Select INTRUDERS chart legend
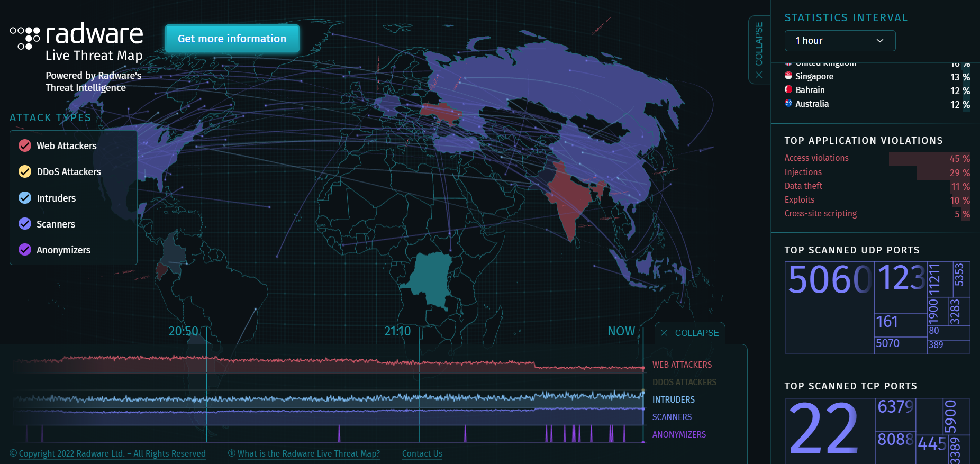The image size is (980, 464). [674, 399]
